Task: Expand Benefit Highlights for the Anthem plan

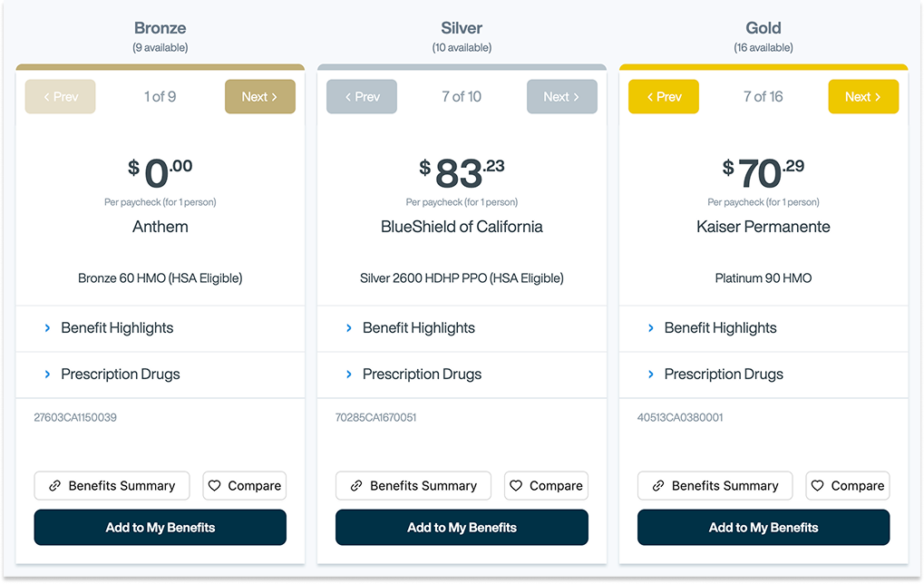Action: [116, 328]
